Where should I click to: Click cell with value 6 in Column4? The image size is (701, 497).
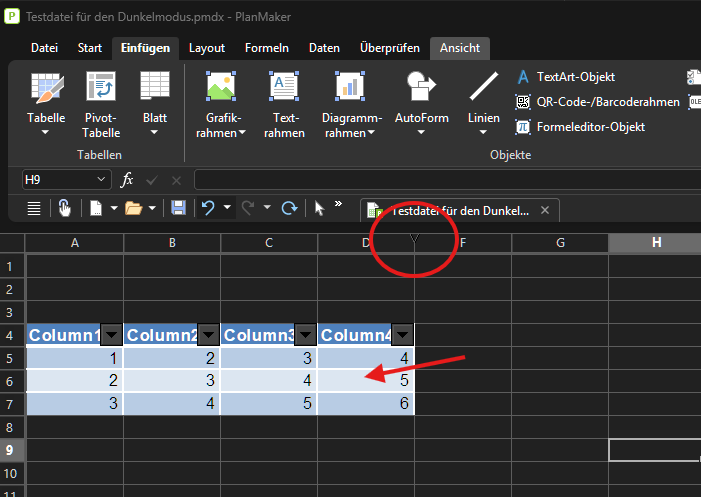point(366,404)
